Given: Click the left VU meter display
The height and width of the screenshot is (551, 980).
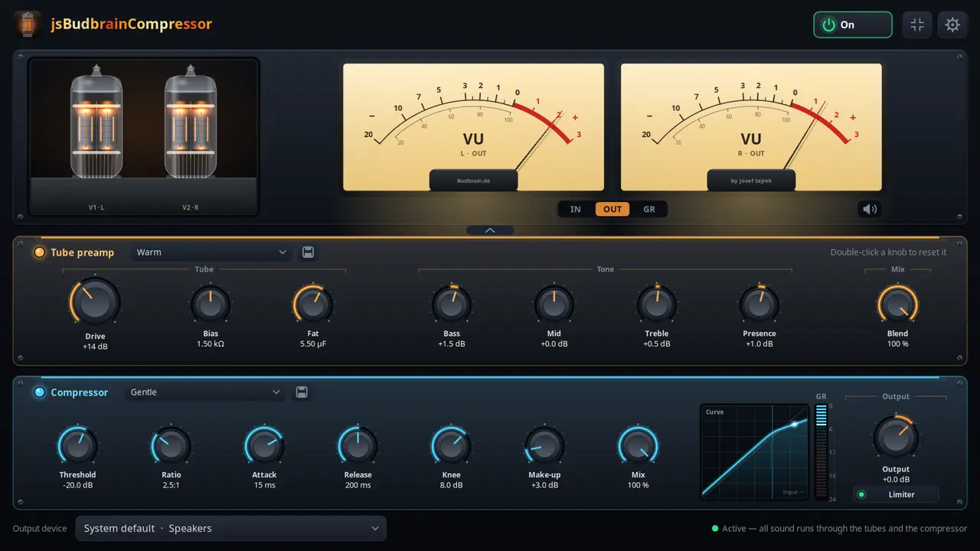Looking at the screenshot, I should pos(474,127).
